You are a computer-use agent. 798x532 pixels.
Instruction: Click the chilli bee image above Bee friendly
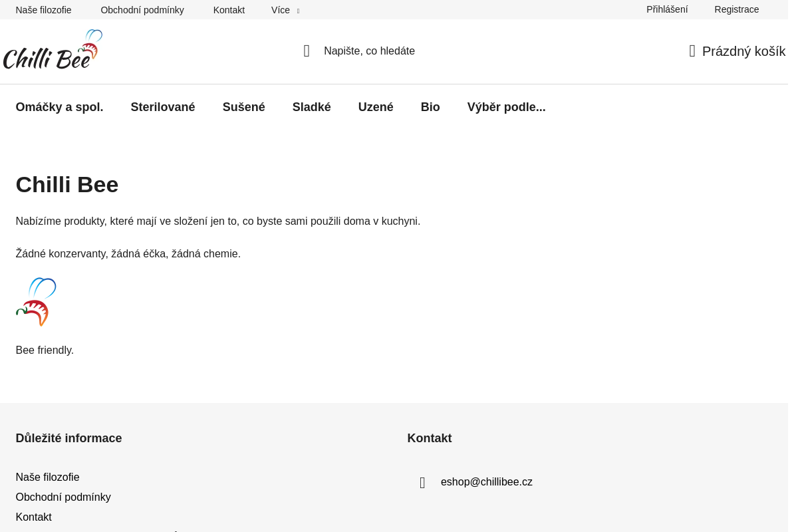(x=36, y=302)
